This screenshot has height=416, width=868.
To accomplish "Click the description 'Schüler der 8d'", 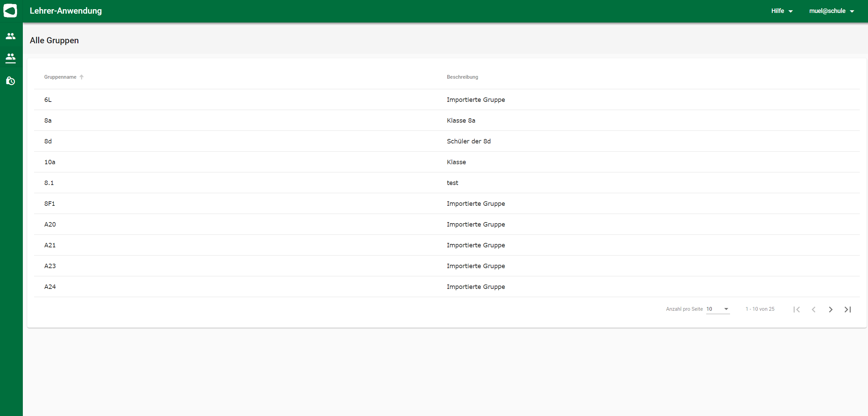I will pyautogui.click(x=469, y=141).
